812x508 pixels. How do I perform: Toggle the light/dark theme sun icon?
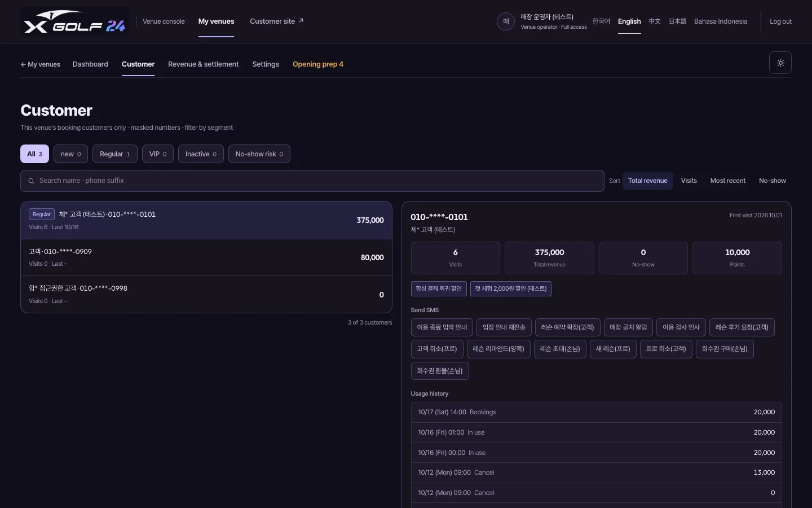pos(780,63)
